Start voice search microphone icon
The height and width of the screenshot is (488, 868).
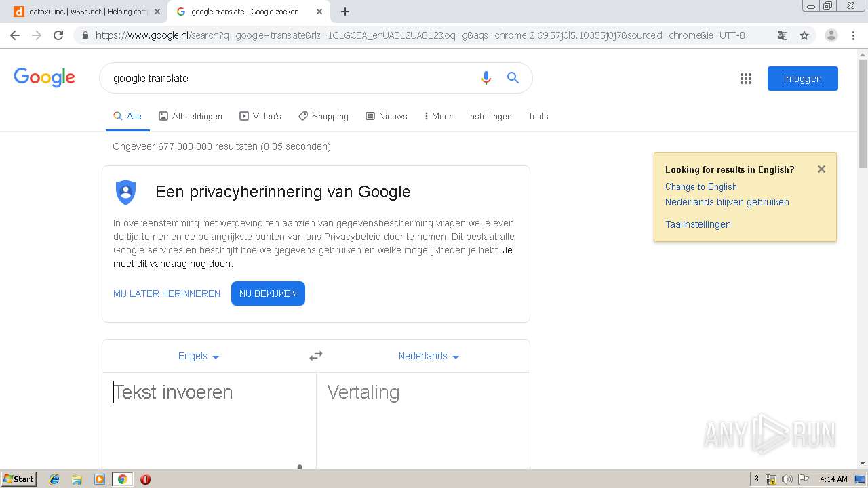coord(486,78)
